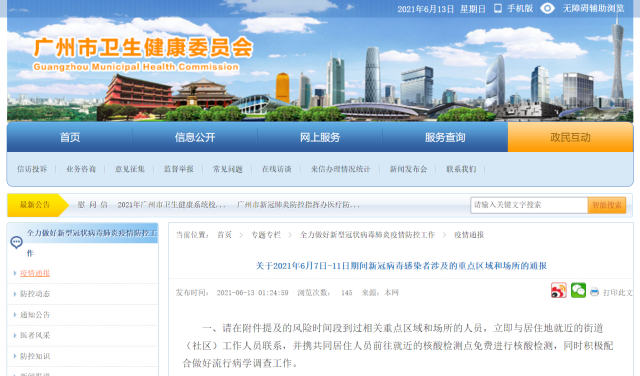Share article via Weibo icon
The image size is (640, 376).
click(x=558, y=290)
